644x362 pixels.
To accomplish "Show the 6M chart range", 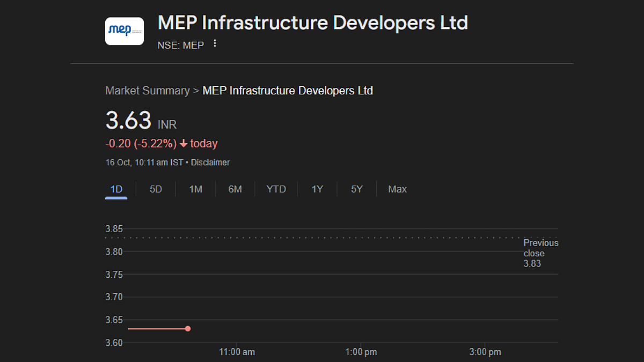I will point(235,189).
